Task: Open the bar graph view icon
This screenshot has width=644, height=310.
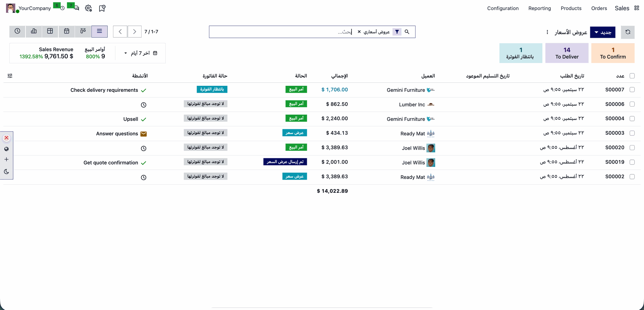Action: tap(34, 32)
